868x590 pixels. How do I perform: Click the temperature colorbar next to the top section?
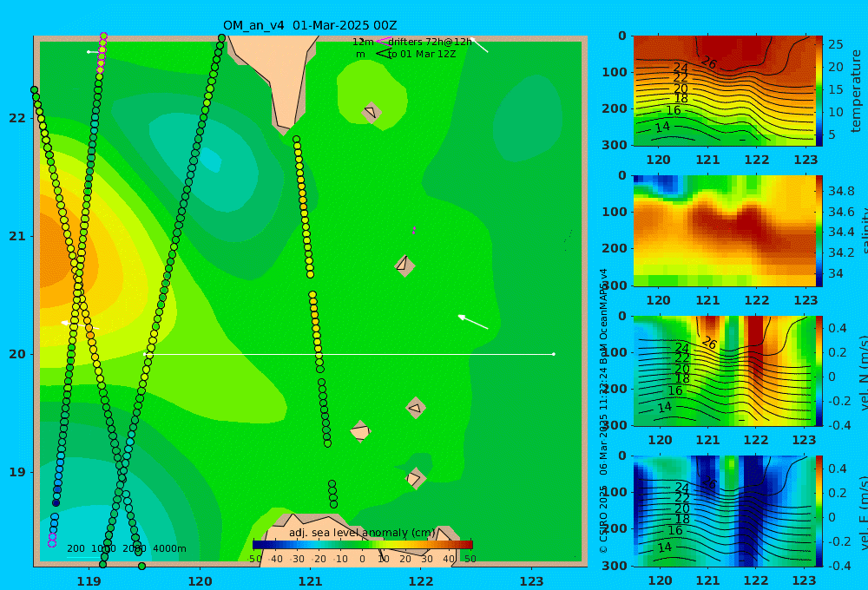coord(819,91)
